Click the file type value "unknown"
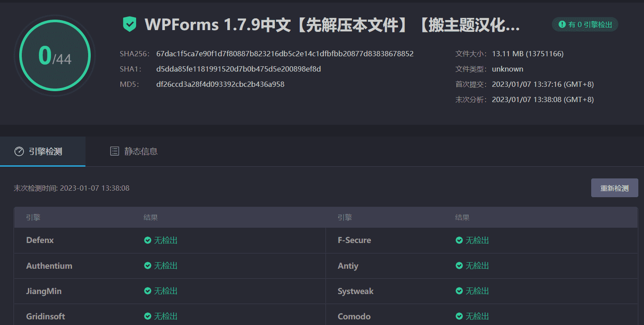Viewport: 644px width, 325px height. [x=507, y=69]
